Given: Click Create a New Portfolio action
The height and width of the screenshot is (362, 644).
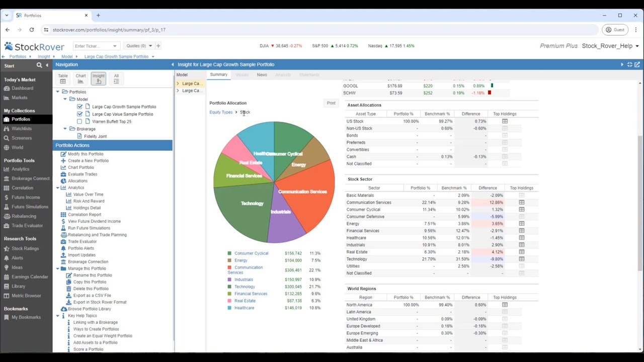Looking at the screenshot, I should tap(88, 161).
